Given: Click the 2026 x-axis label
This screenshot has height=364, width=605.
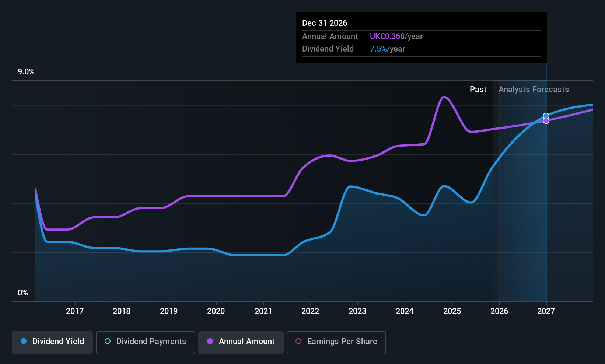Looking at the screenshot, I should click(x=499, y=311).
